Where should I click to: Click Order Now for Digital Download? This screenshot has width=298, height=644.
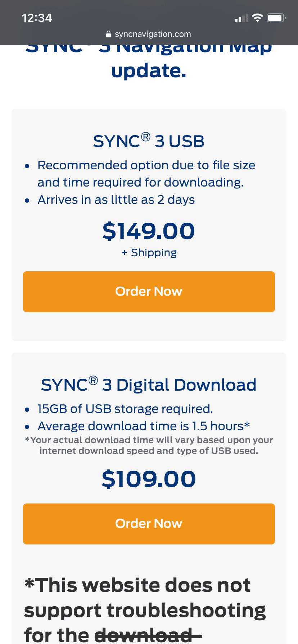[x=149, y=524]
